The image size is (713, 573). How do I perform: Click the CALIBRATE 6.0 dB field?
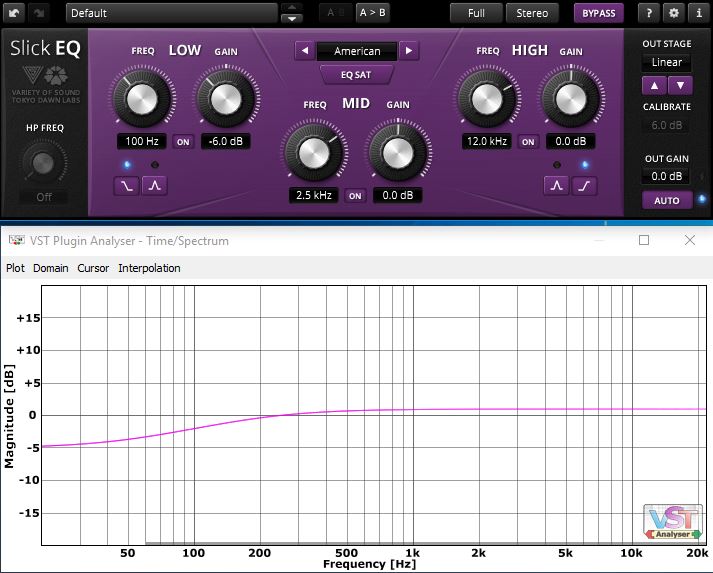point(667,125)
